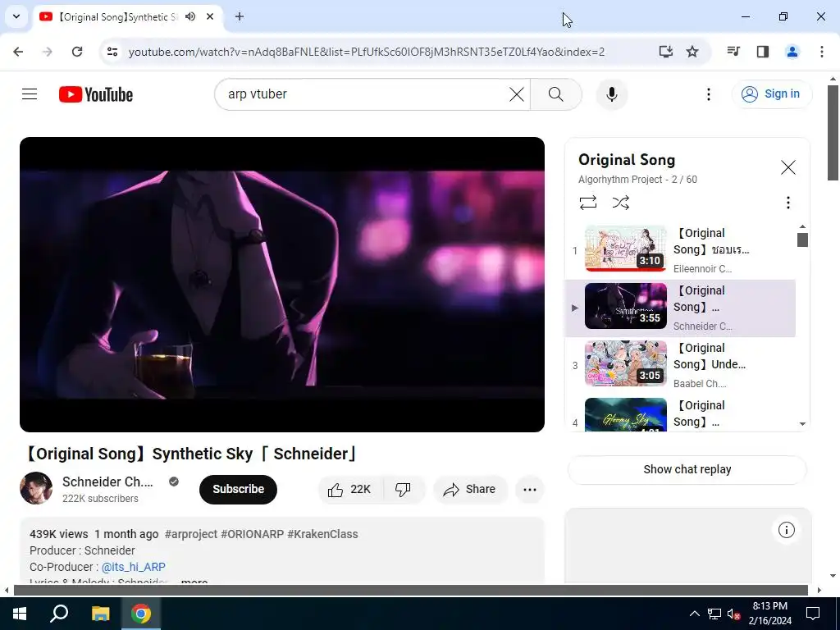The image size is (840, 630).
Task: Open the YouTube hamburger guide menu
Action: [30, 94]
